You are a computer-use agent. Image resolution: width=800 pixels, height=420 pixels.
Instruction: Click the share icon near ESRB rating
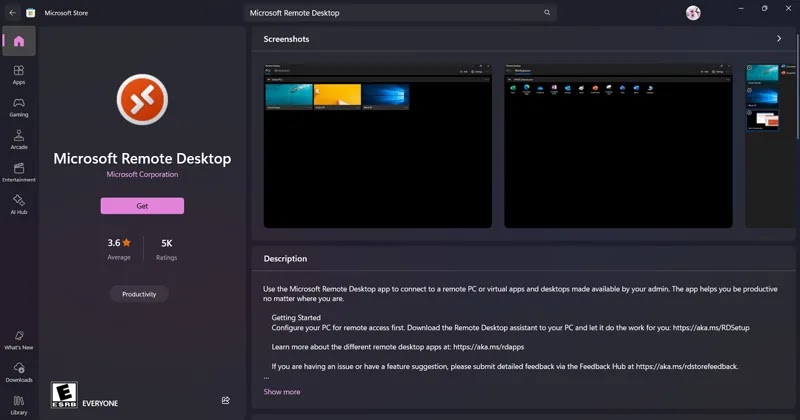226,401
